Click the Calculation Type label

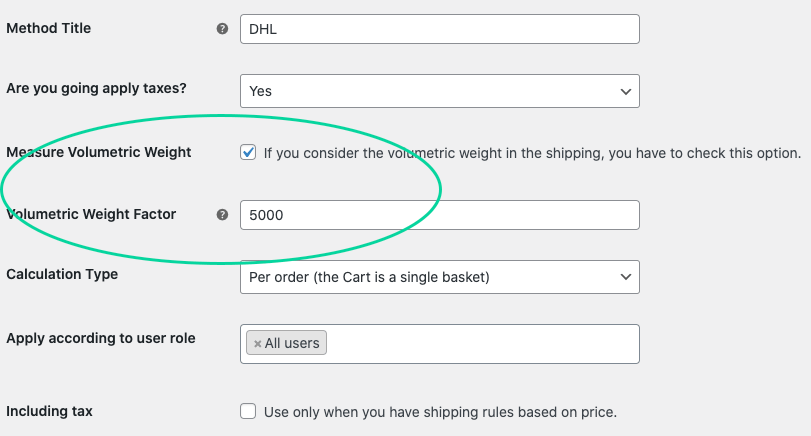coord(62,274)
